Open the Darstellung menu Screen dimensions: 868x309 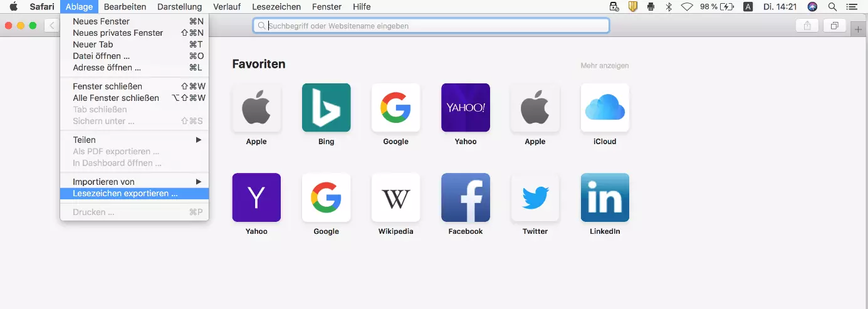(180, 7)
